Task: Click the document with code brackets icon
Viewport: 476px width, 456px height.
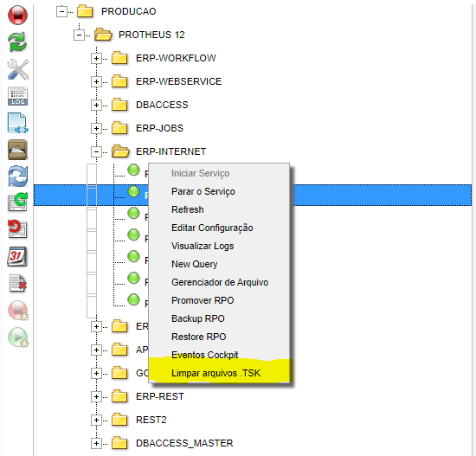Action: (17, 123)
